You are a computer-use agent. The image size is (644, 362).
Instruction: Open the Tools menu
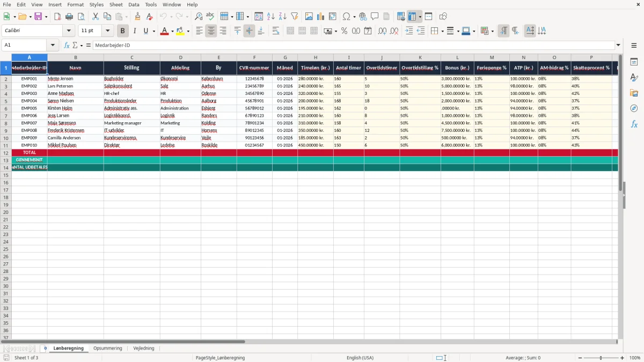151,4
